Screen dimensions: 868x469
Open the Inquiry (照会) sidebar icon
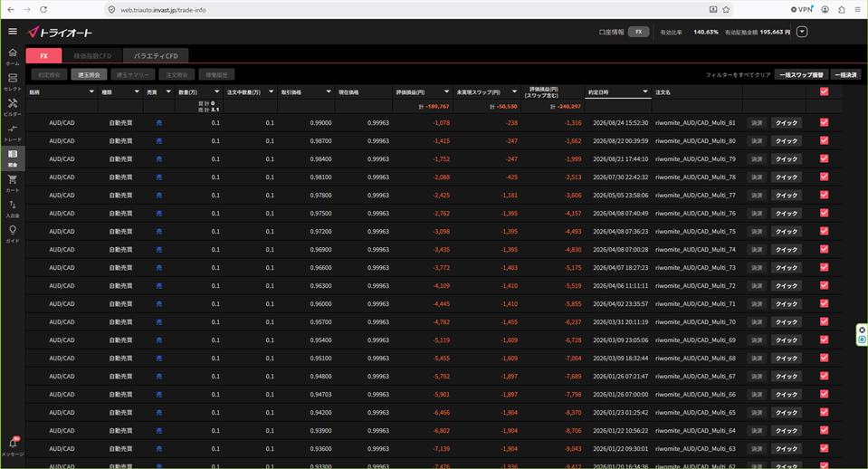coord(12,158)
